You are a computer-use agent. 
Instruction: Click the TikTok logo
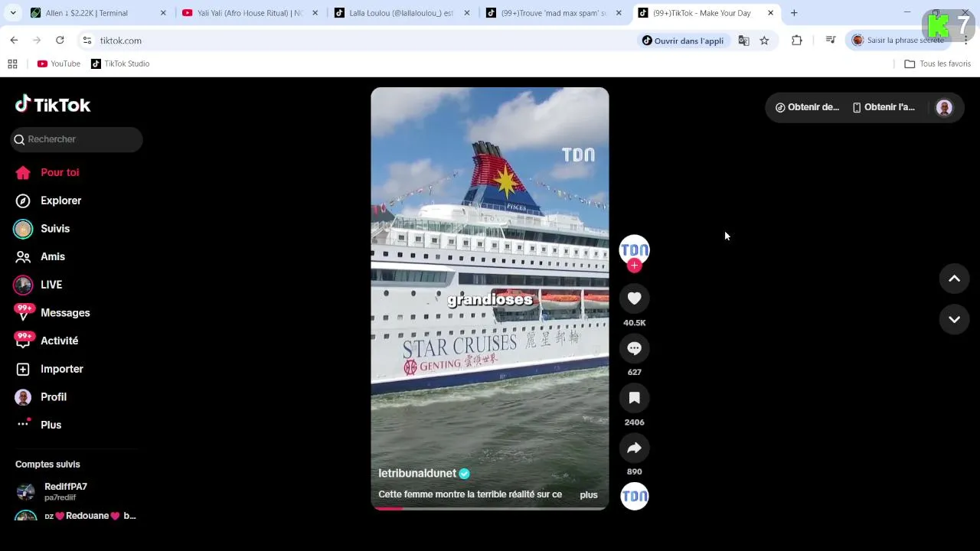(53, 105)
